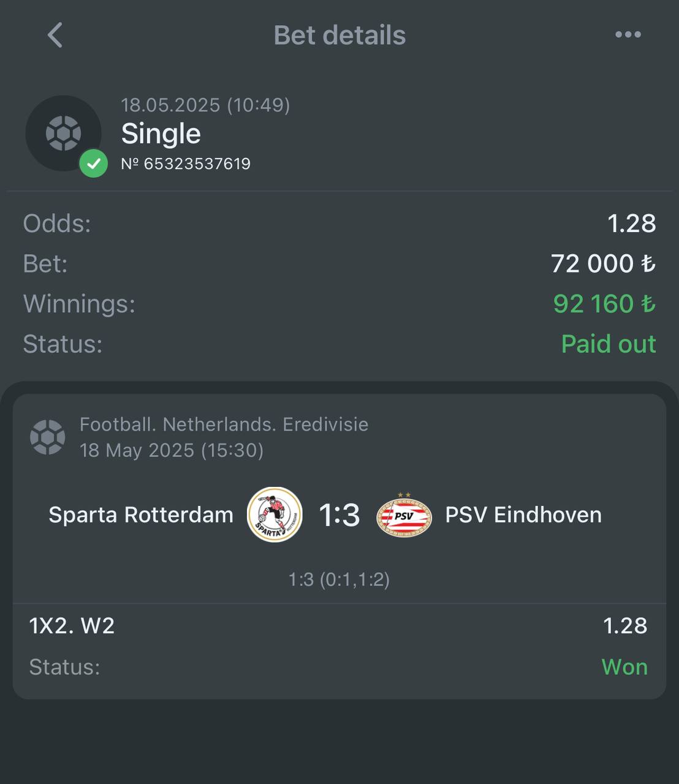Tap the back arrow icon

tap(55, 35)
